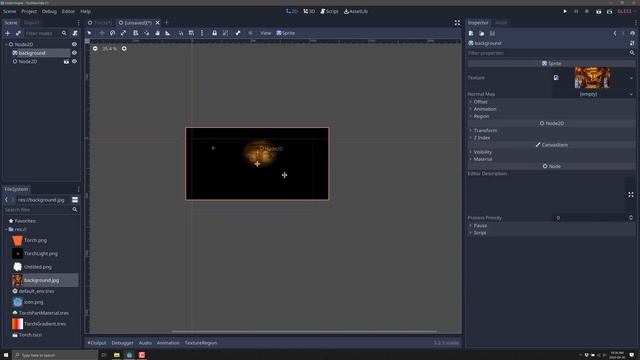
Task: Attach a script to the selected node
Action: point(75,33)
